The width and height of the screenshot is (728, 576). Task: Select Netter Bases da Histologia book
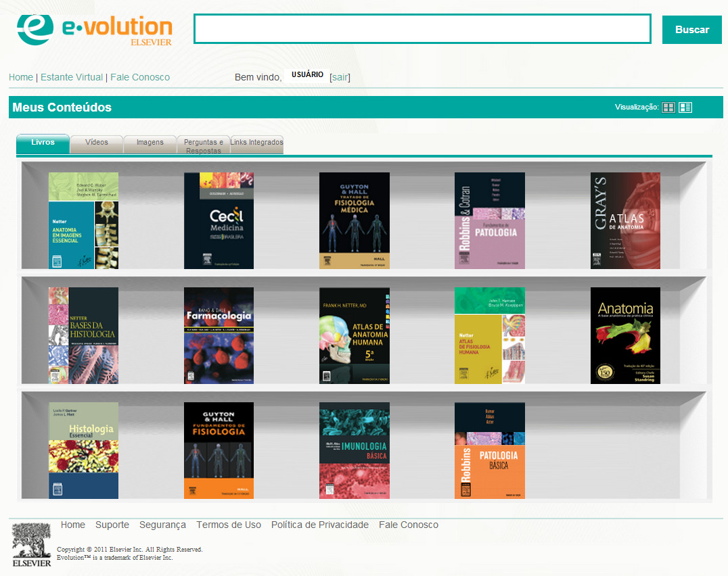[83, 335]
